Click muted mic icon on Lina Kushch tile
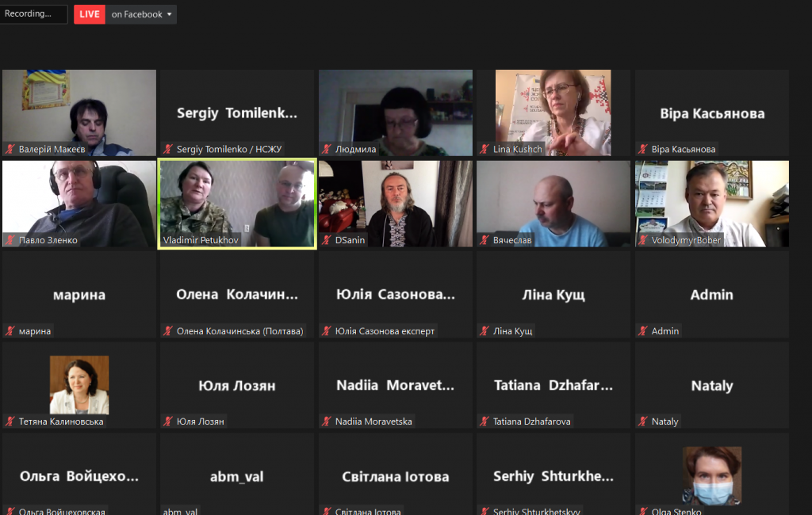Screen dimensions: 812x515 [485, 149]
